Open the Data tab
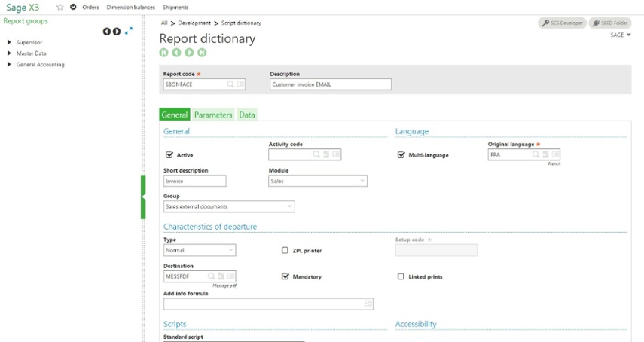Image resolution: width=644 pixels, height=342 pixels. 247,115
